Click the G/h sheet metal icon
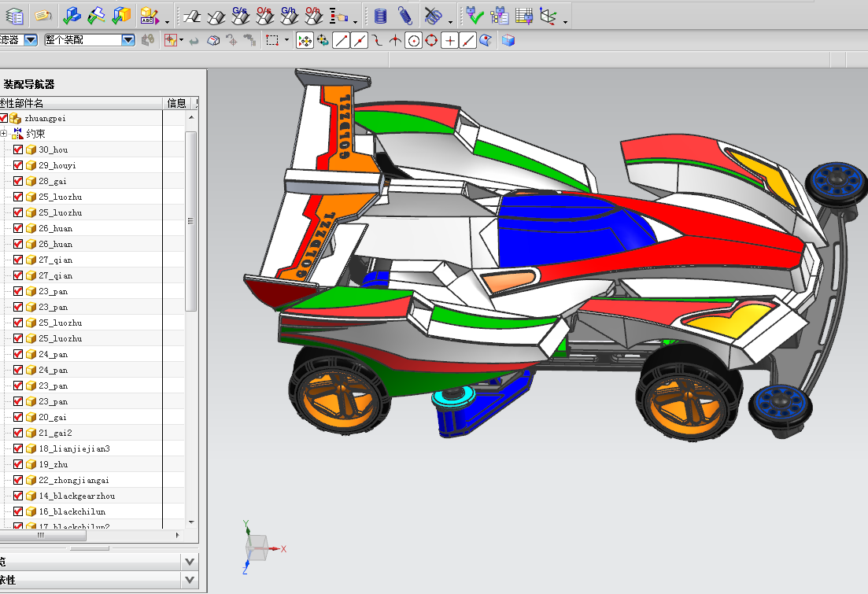The height and width of the screenshot is (594, 868). coord(289,16)
